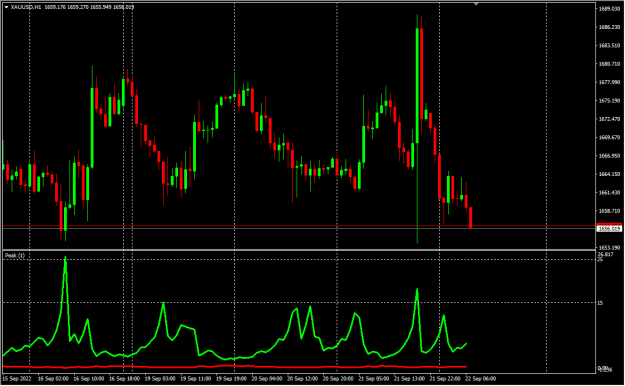
Task: Click the 16 Sep 18:00 time label
Action: [124, 378]
